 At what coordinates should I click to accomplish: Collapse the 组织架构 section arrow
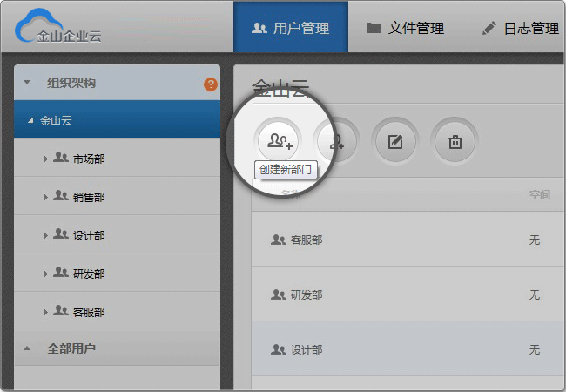(x=27, y=82)
